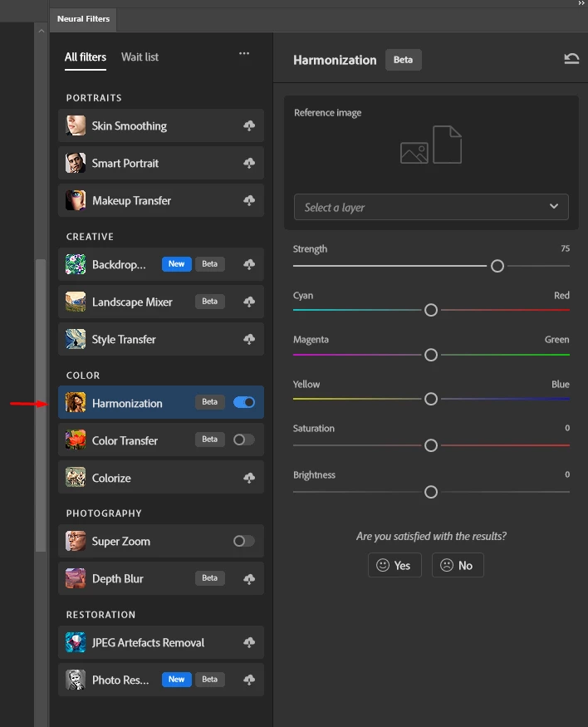The image size is (588, 727).
Task: Click the Style Transfer painting thumbnail
Action: tap(76, 339)
